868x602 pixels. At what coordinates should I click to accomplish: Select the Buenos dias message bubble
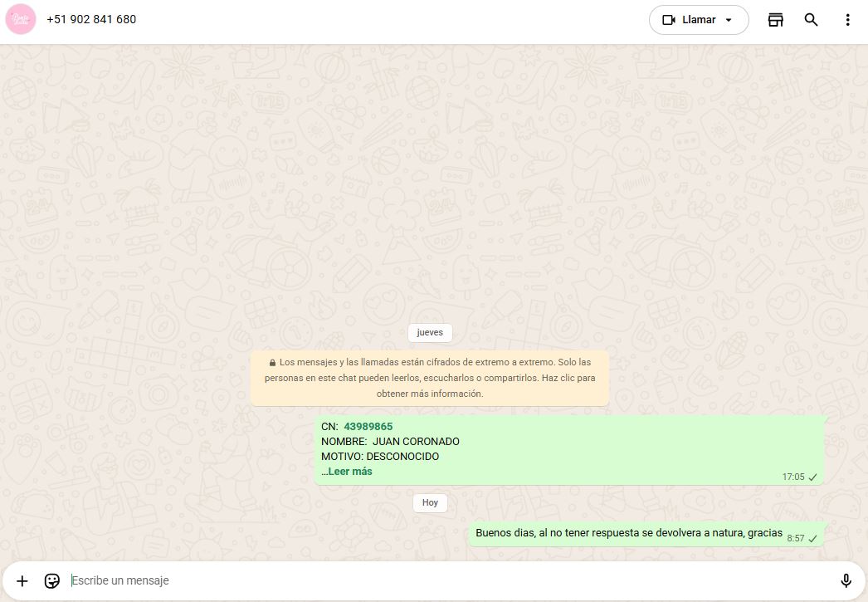pos(628,533)
